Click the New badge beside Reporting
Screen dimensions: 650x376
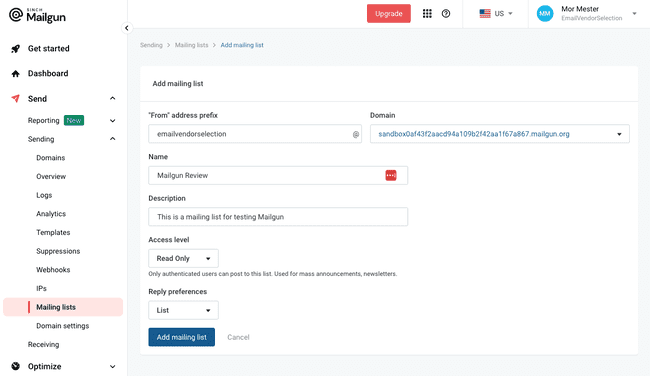(74, 121)
